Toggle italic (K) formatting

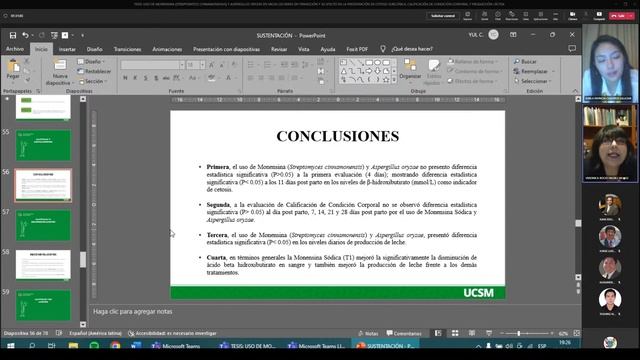[x=135, y=78]
